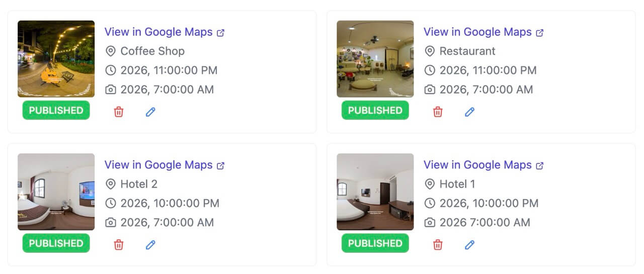Select the Hotel 1 room thumbnail
The height and width of the screenshot is (274, 644).
(x=375, y=192)
